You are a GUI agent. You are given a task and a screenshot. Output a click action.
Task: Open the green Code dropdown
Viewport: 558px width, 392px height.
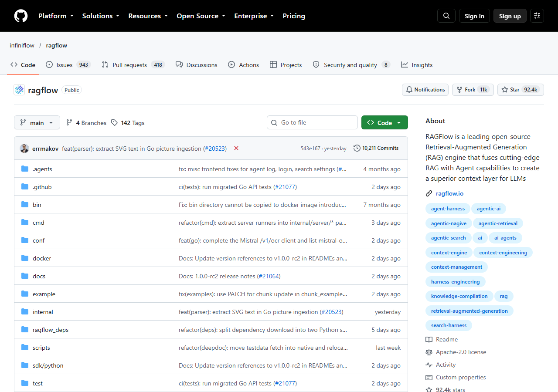384,123
